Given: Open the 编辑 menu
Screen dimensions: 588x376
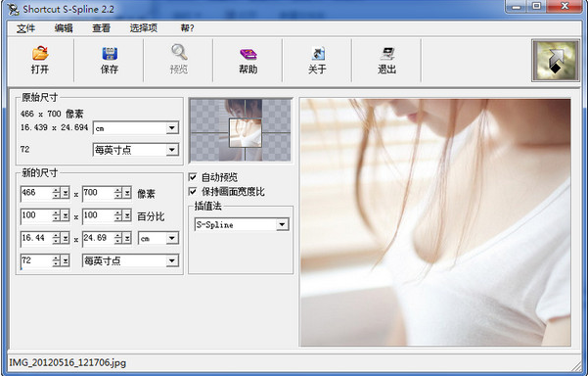Looking at the screenshot, I should [x=64, y=28].
